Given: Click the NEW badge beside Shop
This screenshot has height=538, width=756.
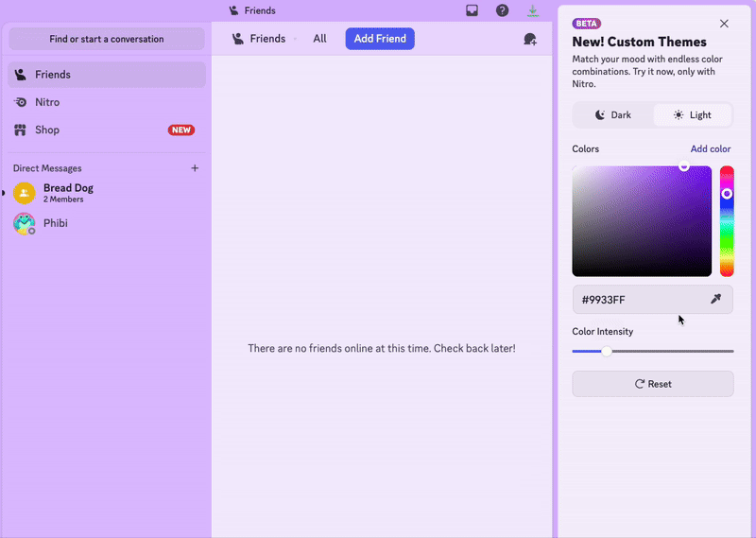Looking at the screenshot, I should click(181, 130).
